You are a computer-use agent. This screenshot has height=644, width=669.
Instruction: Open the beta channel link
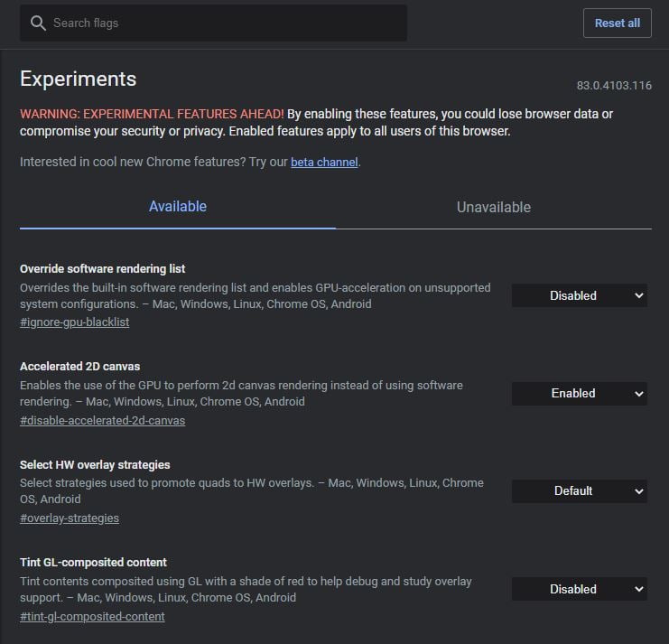pos(324,163)
